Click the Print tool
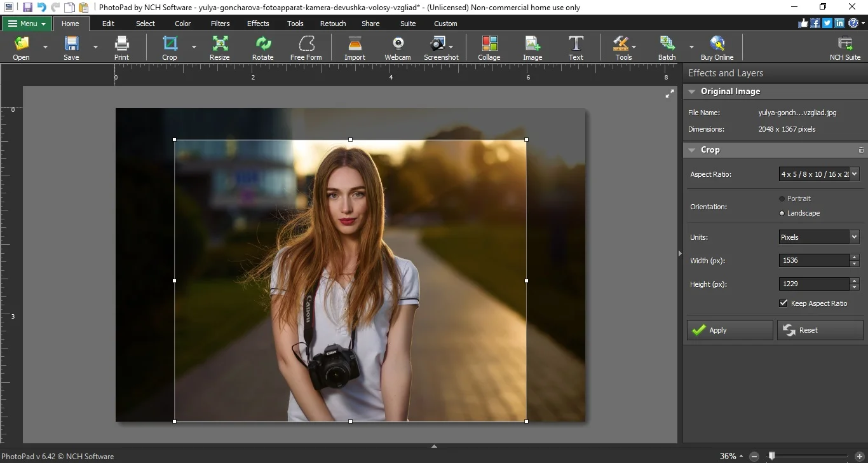The width and height of the screenshot is (868, 463). (121, 48)
